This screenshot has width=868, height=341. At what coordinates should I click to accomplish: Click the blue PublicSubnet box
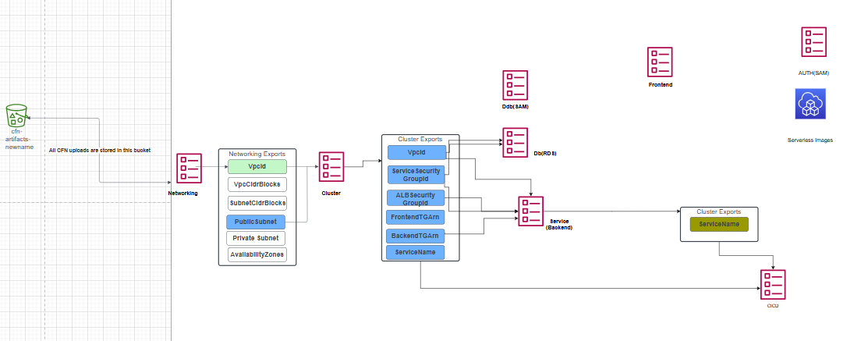click(257, 222)
